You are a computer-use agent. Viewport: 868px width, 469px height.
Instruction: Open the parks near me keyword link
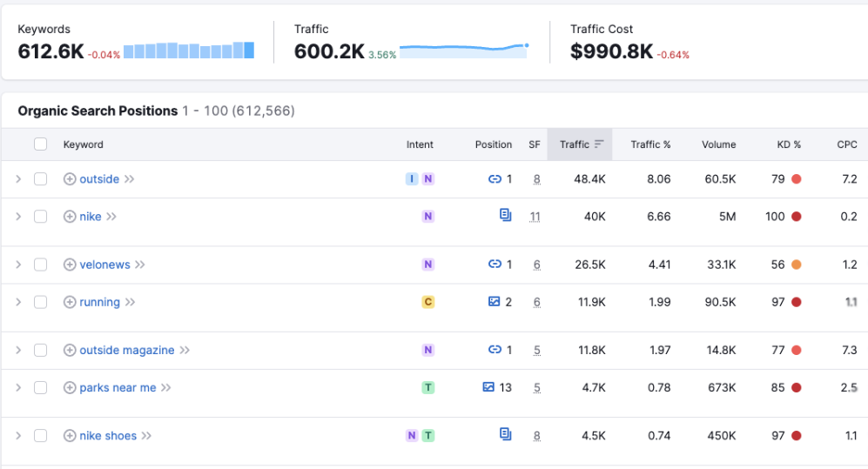coord(118,388)
